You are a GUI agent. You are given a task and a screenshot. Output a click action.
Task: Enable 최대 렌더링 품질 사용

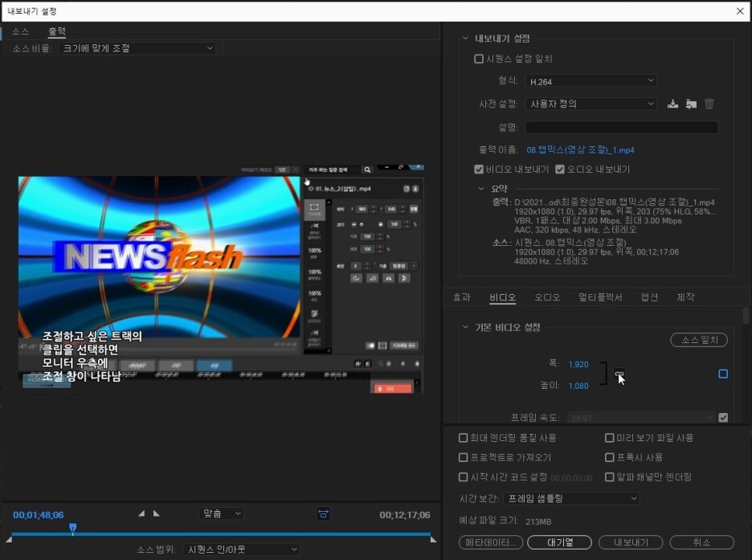coord(463,438)
